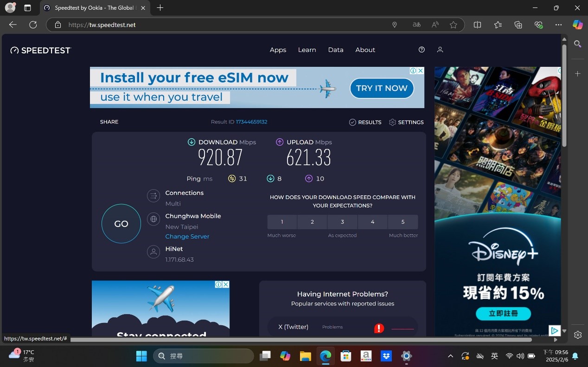
Task: Click the taskbar search box
Action: (203, 356)
